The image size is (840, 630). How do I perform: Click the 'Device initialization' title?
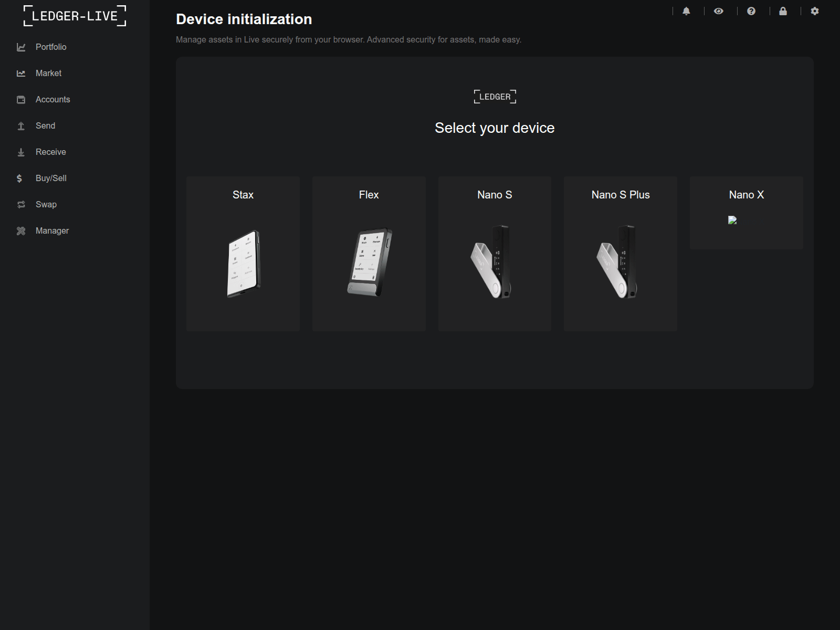pos(244,19)
